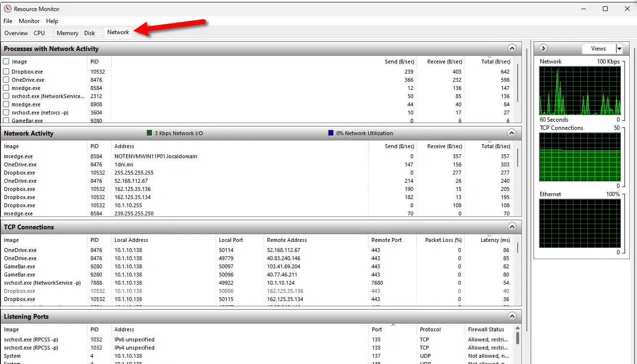Click the blue Network Utilization legend square

coord(331,133)
